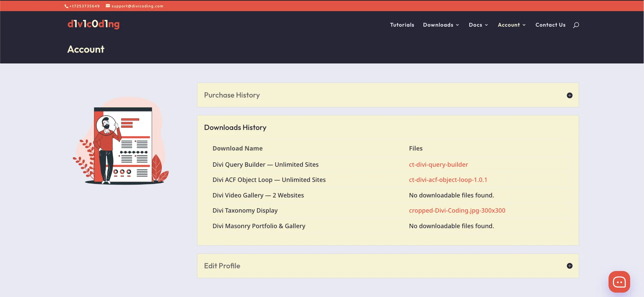This screenshot has width=644, height=297.
Task: Click the Downloads History heading
Action: click(235, 128)
